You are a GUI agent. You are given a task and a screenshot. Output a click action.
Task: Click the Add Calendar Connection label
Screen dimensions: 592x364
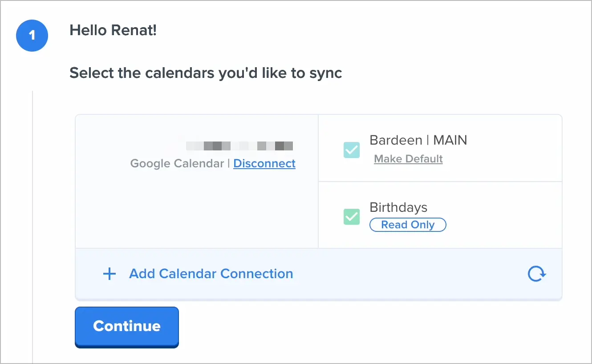211,274
